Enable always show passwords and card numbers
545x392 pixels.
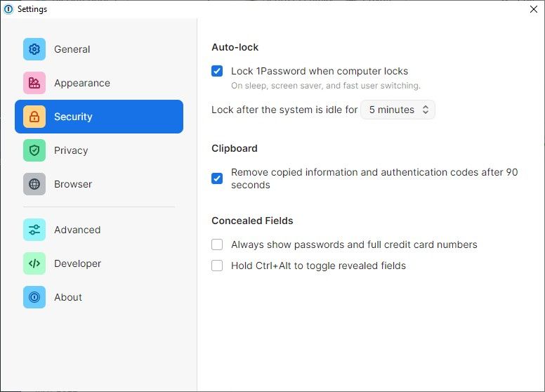pyautogui.click(x=217, y=244)
